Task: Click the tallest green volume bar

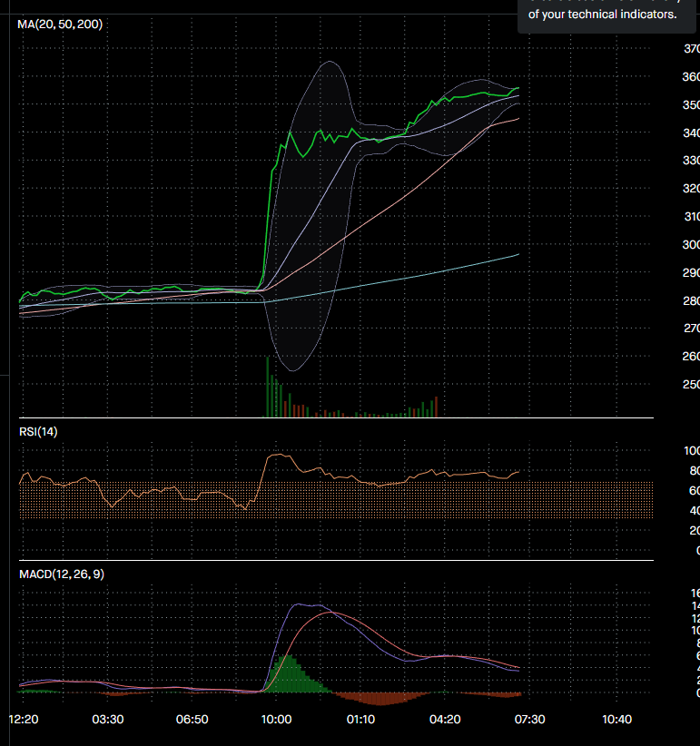Action: tap(268, 387)
